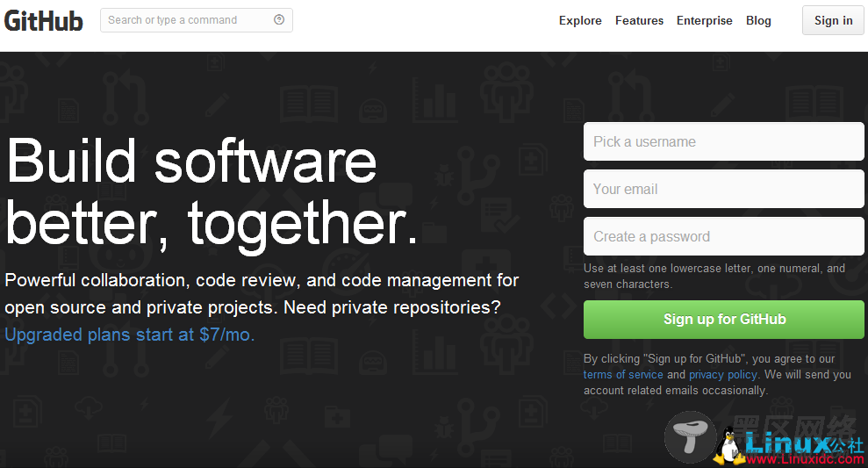Select the Your email field
Image resolution: width=868 pixels, height=468 pixels.
coord(723,190)
